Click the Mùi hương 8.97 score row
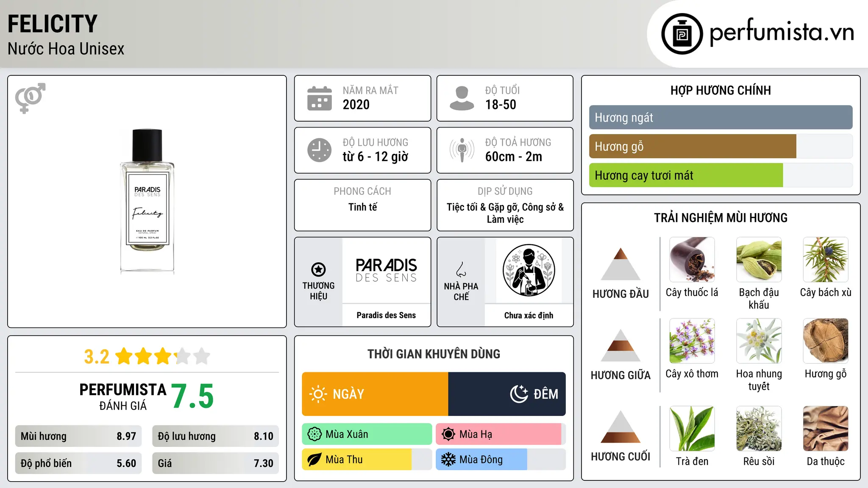This screenshot has width=868, height=488. 78,436
